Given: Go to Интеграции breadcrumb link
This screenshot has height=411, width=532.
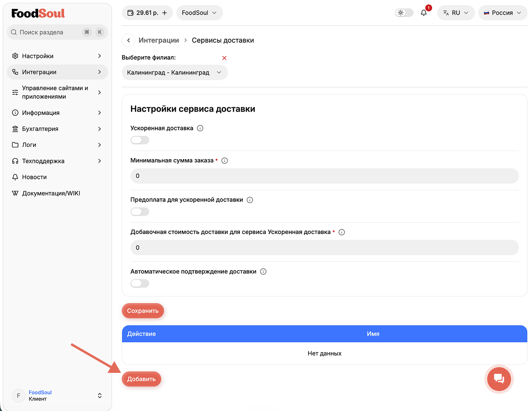Looking at the screenshot, I should [x=159, y=40].
